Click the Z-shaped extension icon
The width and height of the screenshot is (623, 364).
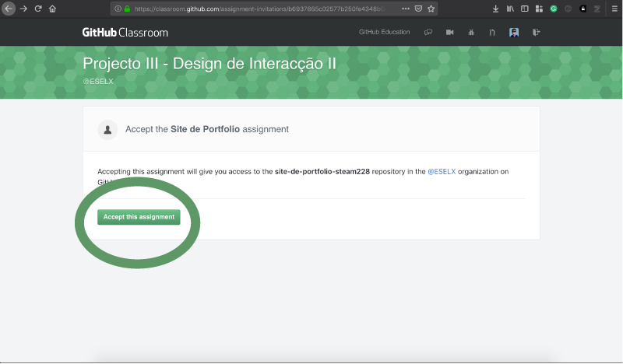click(x=597, y=9)
